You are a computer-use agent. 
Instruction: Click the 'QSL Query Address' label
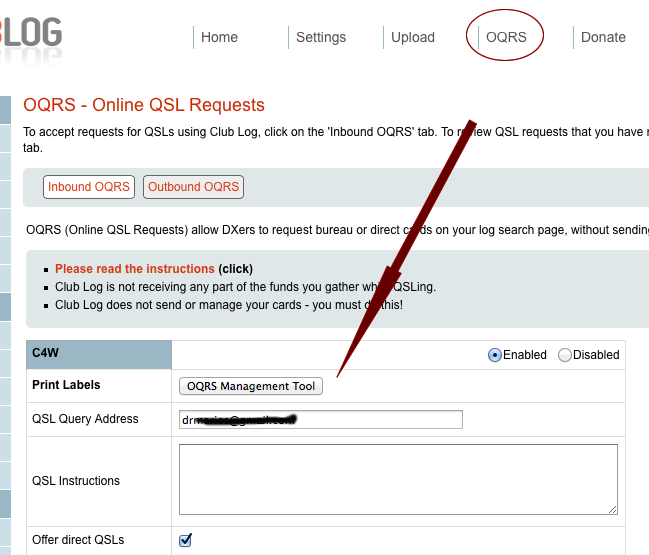85,419
